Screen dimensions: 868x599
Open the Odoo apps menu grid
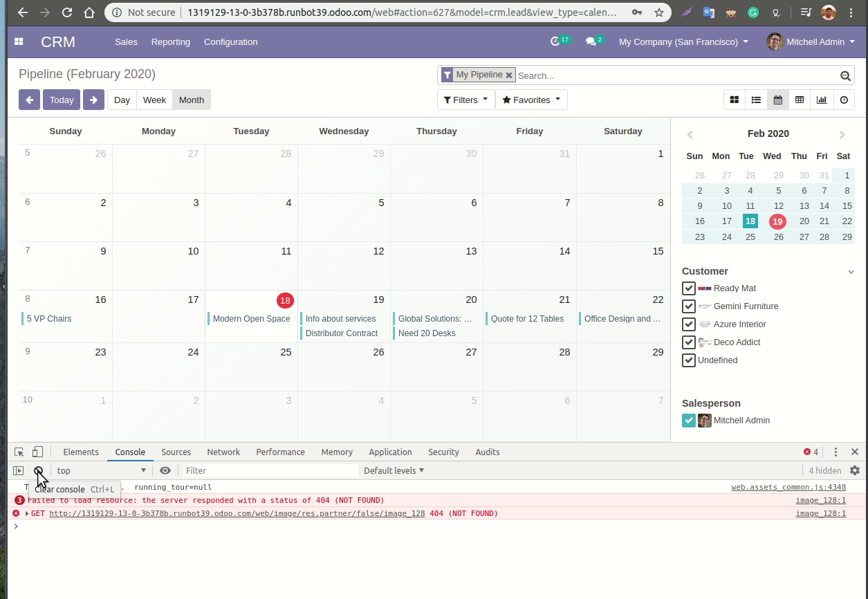point(19,42)
